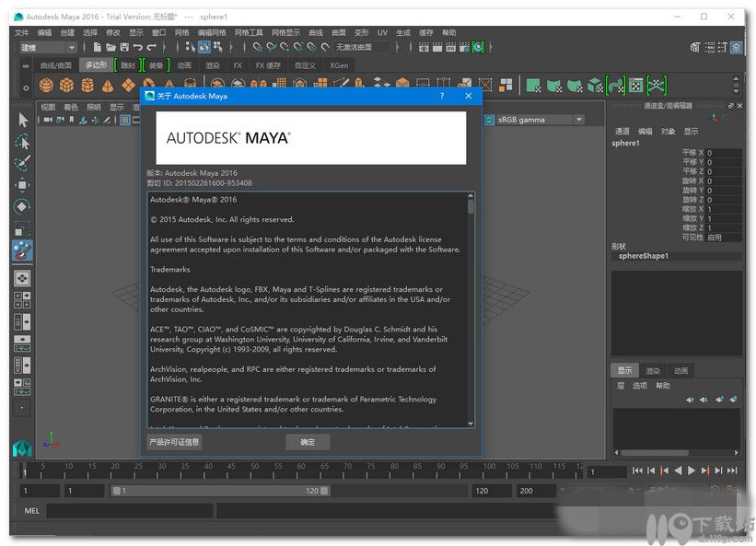Screen dimensions: 756x546
Task: Click the New Scene icon
Action: [98, 47]
